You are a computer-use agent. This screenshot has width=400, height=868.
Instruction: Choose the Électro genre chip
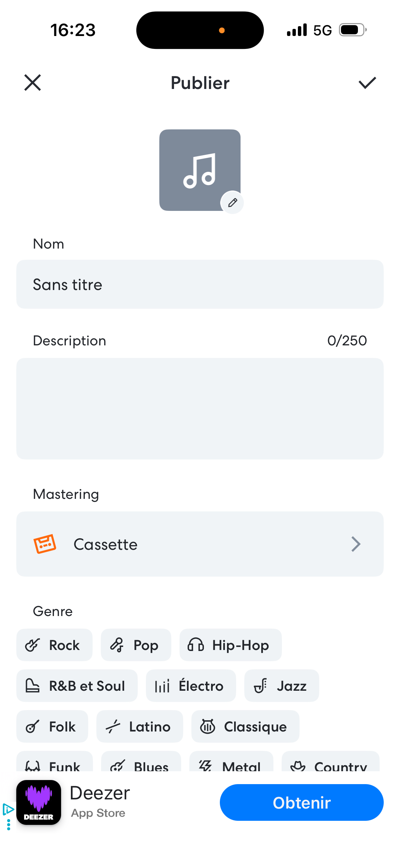tap(191, 686)
